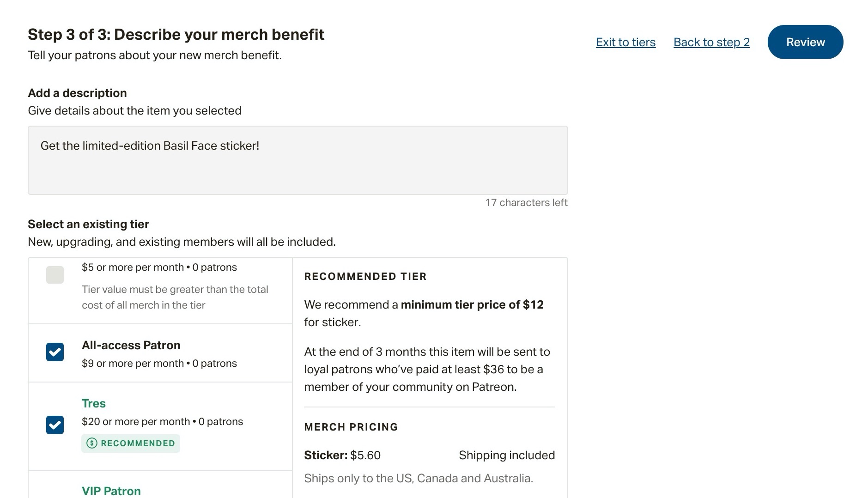The height and width of the screenshot is (498, 868).
Task: Click the MERCH PRICING heading
Action: point(351,427)
